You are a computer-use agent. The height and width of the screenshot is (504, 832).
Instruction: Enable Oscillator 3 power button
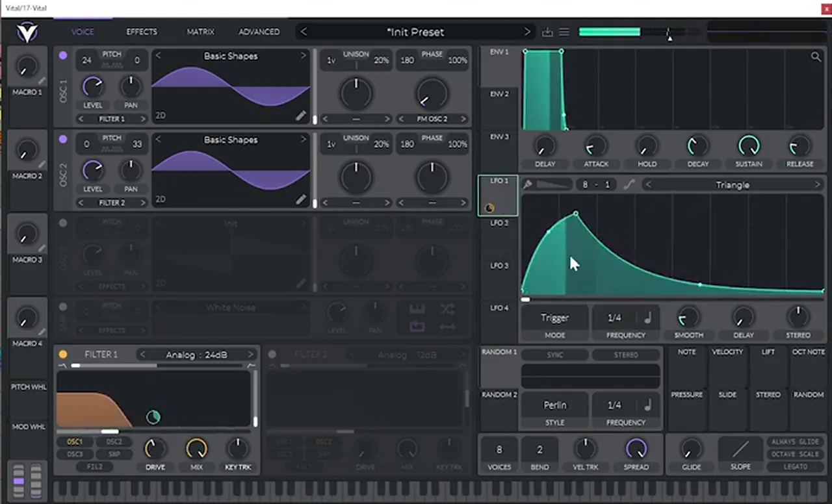tap(63, 223)
